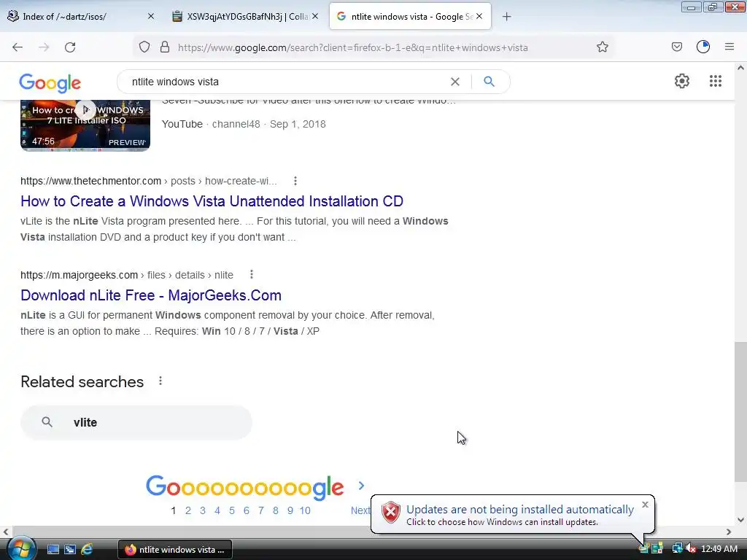Switch to the XSW3qjAtYDGsGBafNh3j tab
Image resolution: width=747 pixels, height=560 pixels.
coord(245,16)
